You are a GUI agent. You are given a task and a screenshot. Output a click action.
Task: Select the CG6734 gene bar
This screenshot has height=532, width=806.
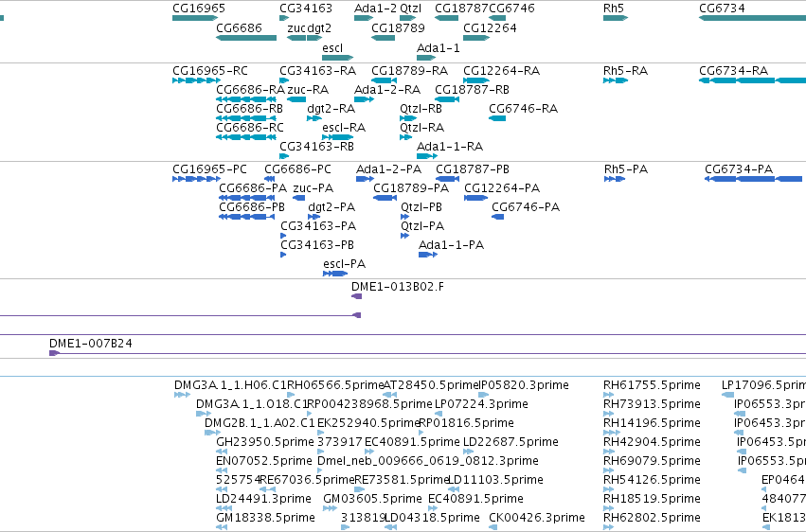tap(753, 18)
